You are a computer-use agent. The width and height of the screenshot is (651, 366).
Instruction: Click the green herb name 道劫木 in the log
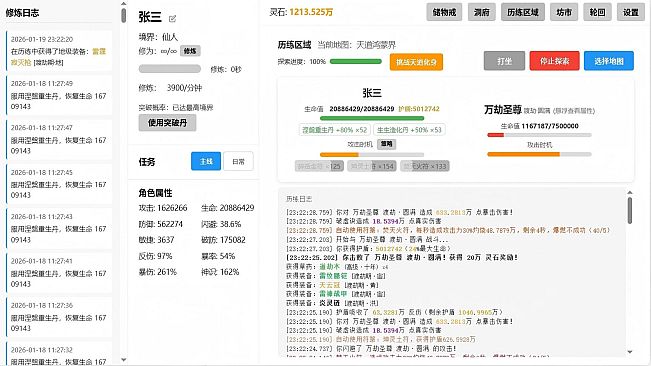pyautogui.click(x=329, y=267)
